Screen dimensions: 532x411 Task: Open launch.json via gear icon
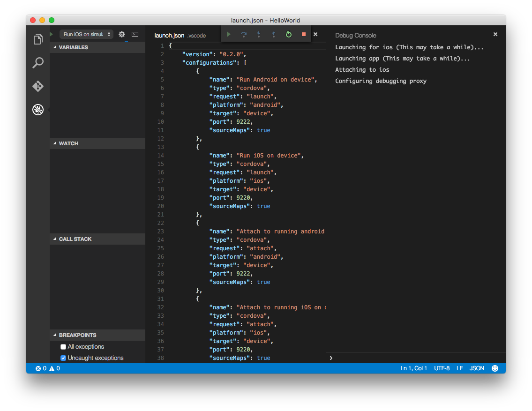(122, 34)
